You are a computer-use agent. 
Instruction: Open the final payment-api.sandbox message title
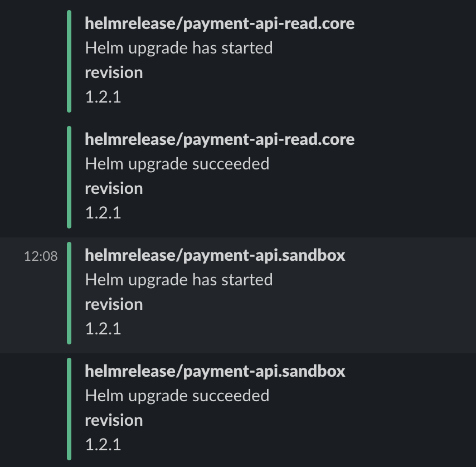point(215,371)
